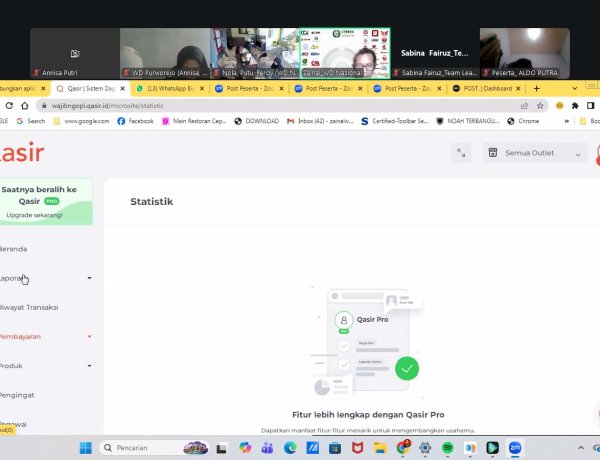Open www.google.com bookmark
Image resolution: width=600 pixels, height=460 pixels.
pos(82,121)
